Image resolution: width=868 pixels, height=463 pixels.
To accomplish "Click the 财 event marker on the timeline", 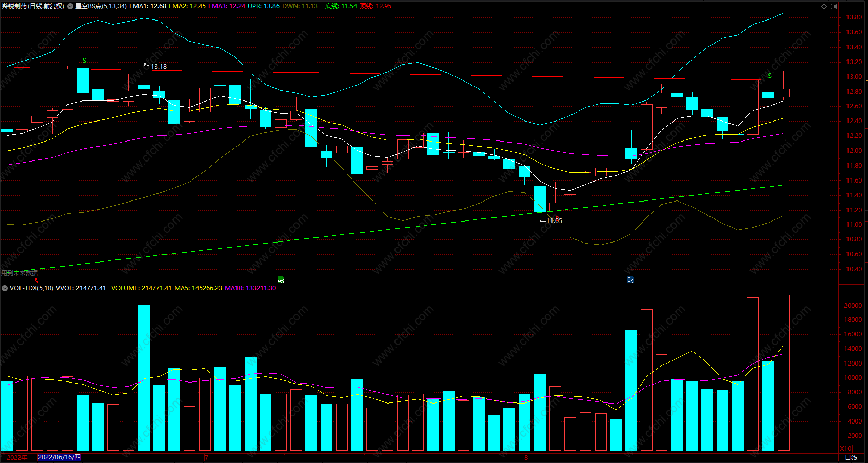I will (x=630, y=279).
